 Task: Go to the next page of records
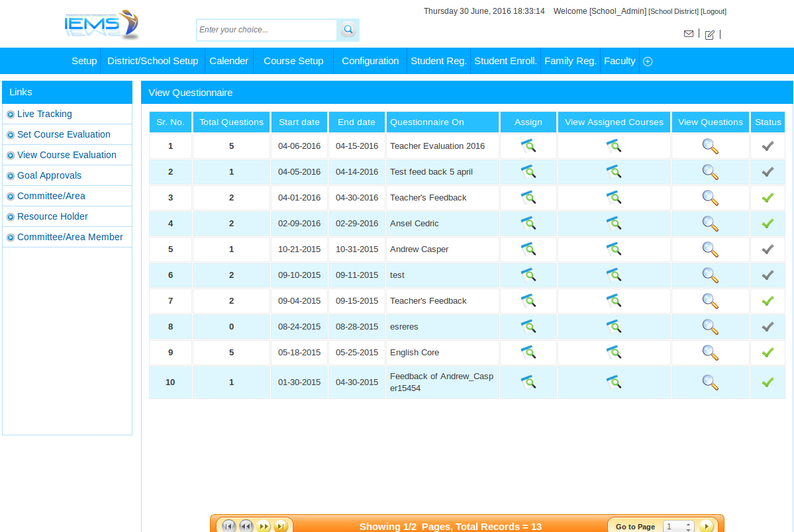(x=264, y=527)
